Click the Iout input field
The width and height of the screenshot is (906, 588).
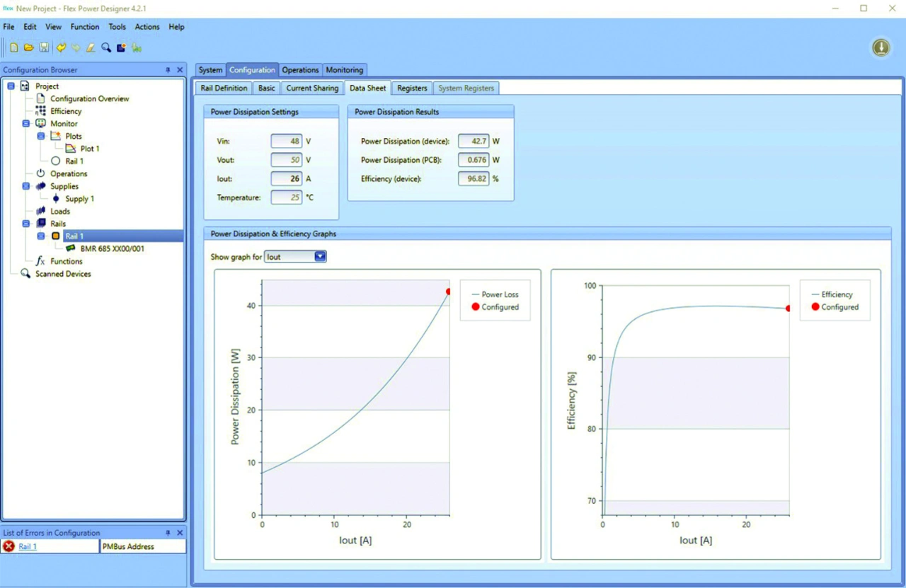287,179
